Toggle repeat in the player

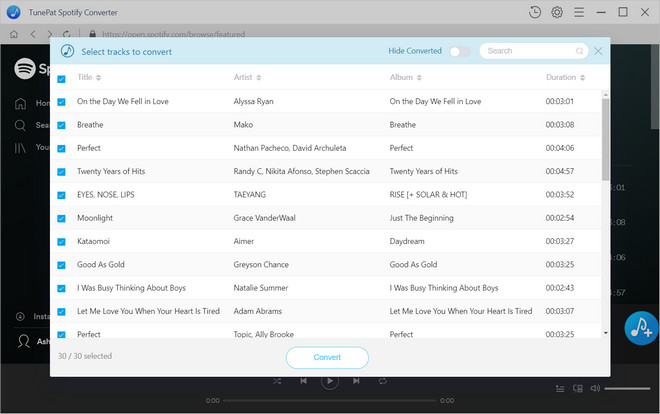pyautogui.click(x=382, y=381)
